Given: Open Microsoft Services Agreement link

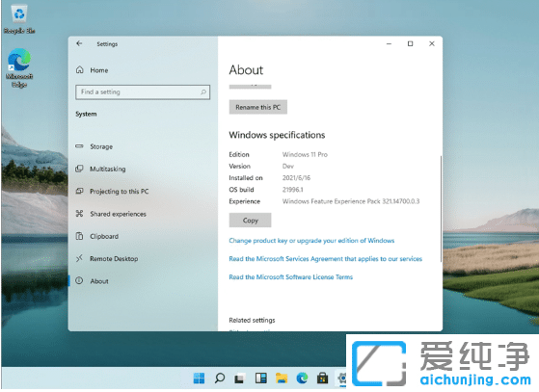Looking at the screenshot, I should [x=326, y=259].
